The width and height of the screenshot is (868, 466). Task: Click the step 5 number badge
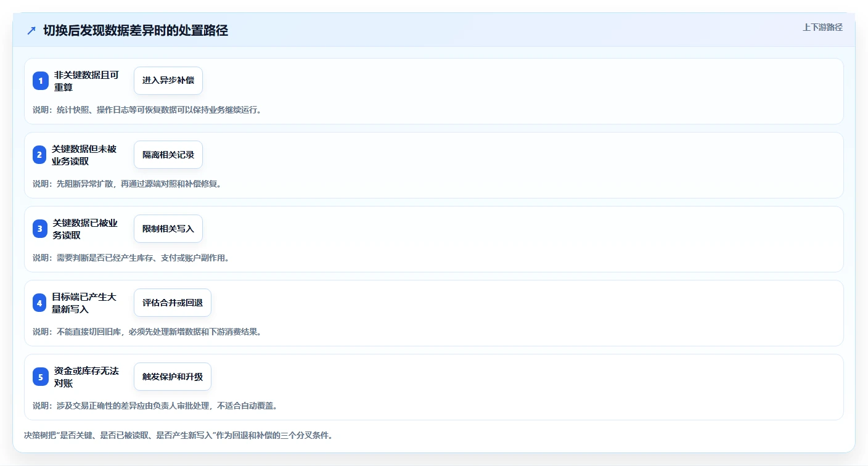[41, 377]
